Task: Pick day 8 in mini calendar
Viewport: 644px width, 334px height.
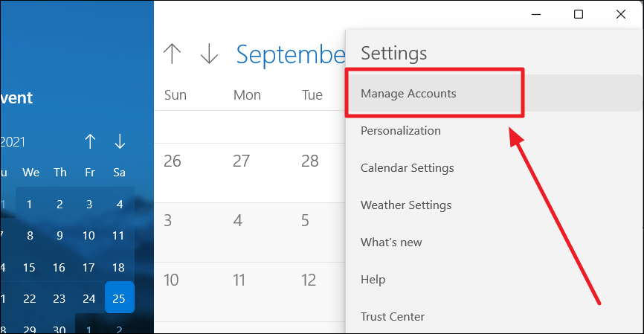Action: pyautogui.click(x=30, y=236)
